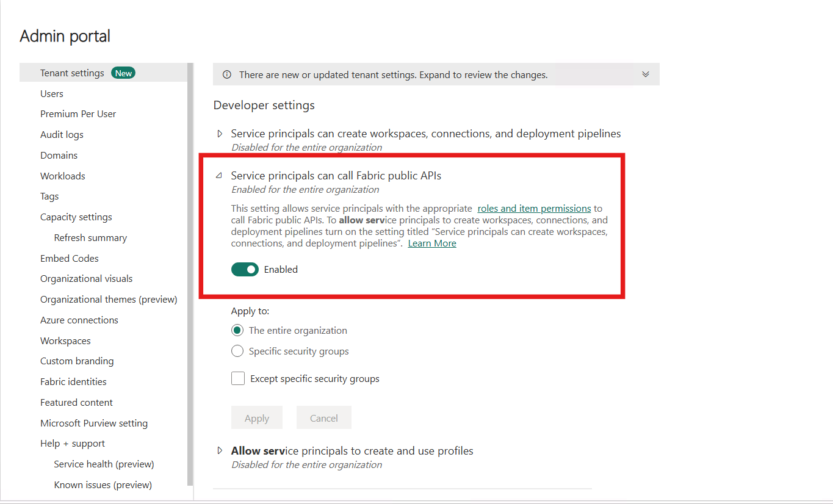
Task: Click the 'Developer settings' heading
Action: tap(264, 106)
